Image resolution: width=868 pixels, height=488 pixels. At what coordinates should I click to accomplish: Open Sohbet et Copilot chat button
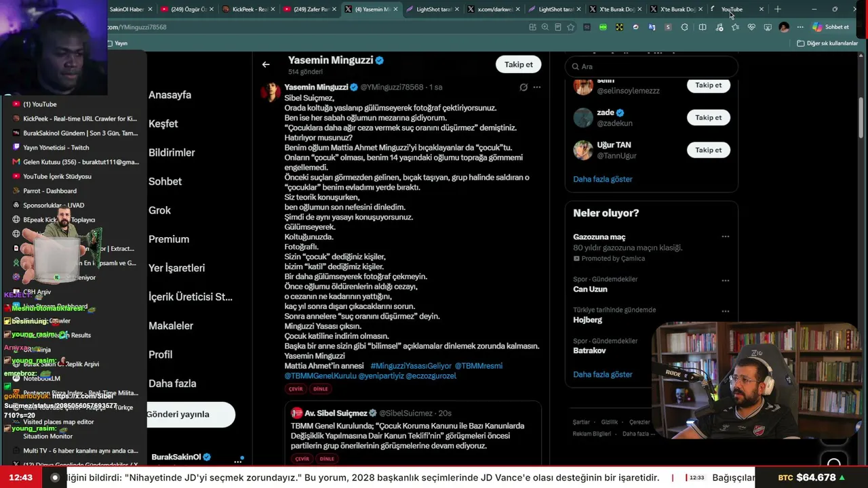click(831, 27)
